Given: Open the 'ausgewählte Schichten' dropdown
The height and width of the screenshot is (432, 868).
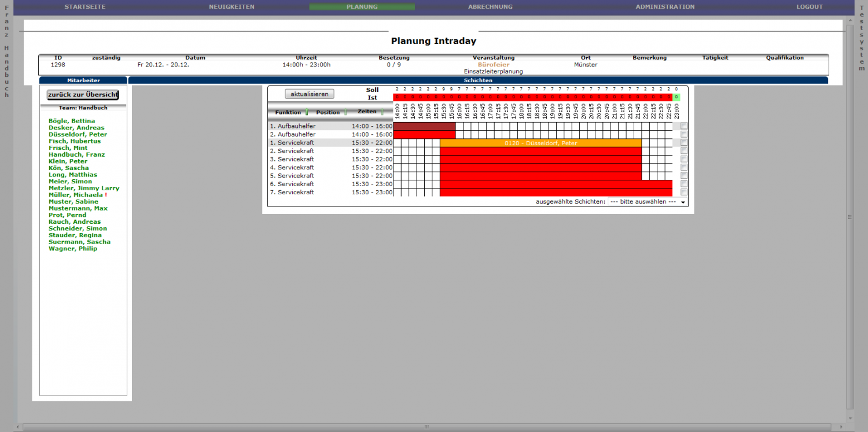Looking at the screenshot, I should tap(648, 202).
